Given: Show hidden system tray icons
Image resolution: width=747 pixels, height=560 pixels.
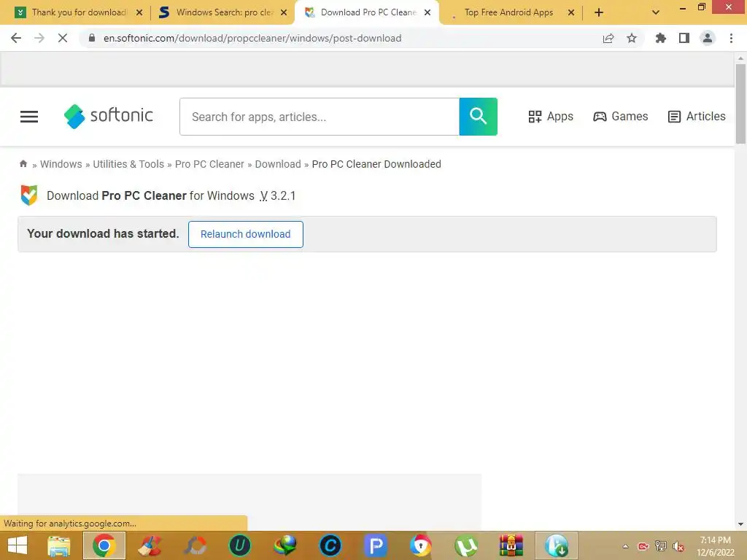Looking at the screenshot, I should pos(625,546).
